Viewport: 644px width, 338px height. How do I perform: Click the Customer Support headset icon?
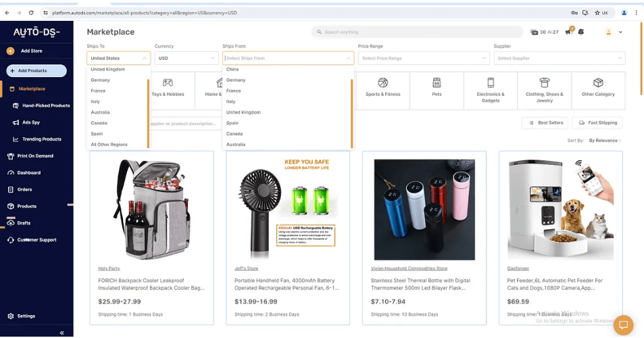pos(11,240)
